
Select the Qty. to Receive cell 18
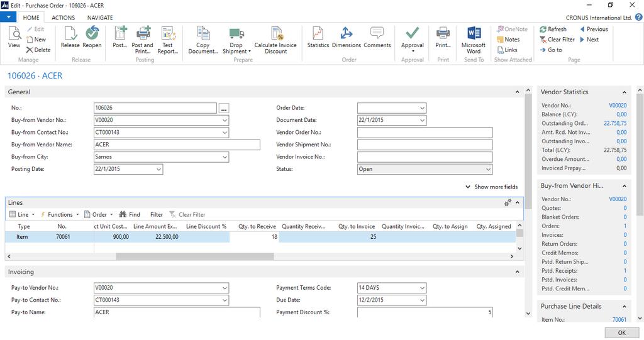[x=254, y=237]
